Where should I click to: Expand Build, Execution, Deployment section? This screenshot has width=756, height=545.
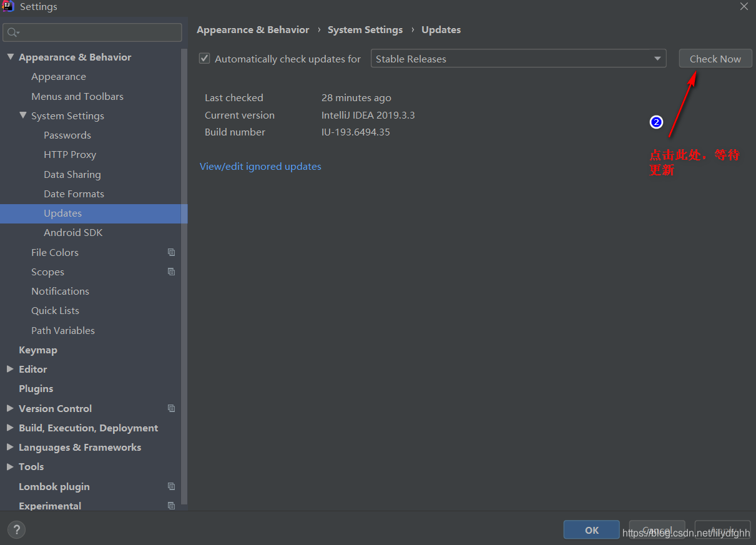coord(10,428)
